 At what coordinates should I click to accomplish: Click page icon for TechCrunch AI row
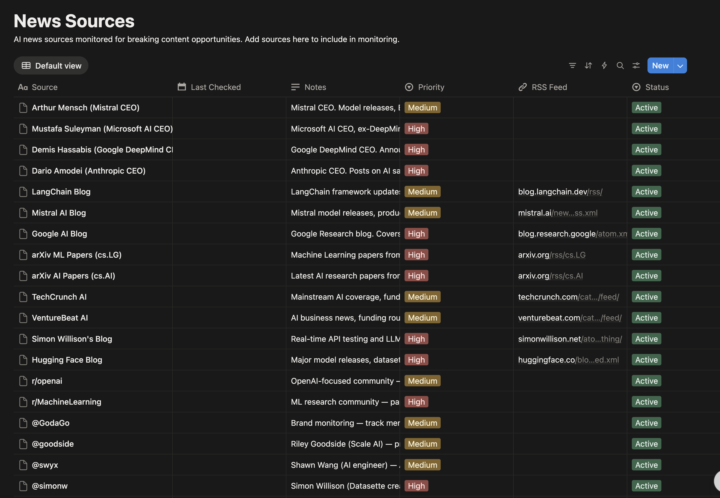[23, 297]
